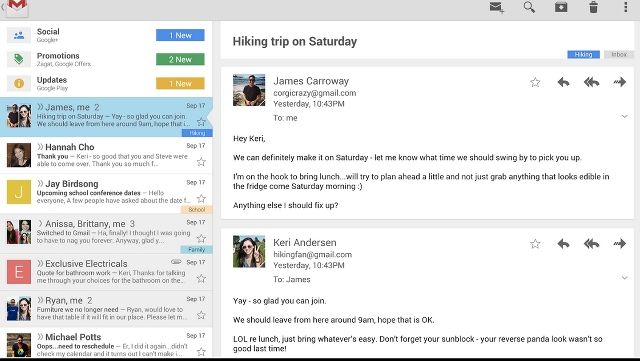Screen dimensions: 640x361
Task: Click the Updates info icon
Action: [x=19, y=83]
